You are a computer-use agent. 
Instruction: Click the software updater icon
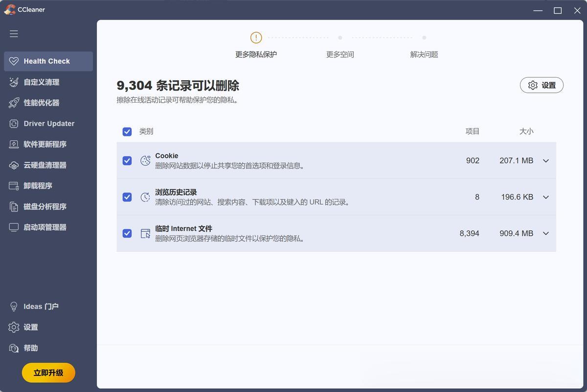coord(14,144)
